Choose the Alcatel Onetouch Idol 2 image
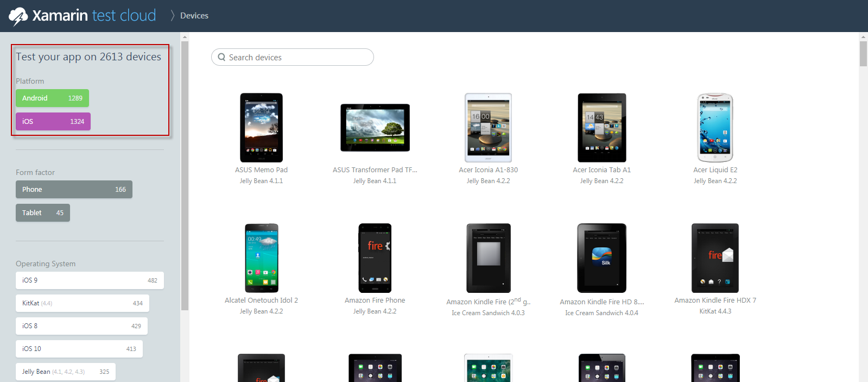Image resolution: width=868 pixels, height=382 pixels. (261, 258)
